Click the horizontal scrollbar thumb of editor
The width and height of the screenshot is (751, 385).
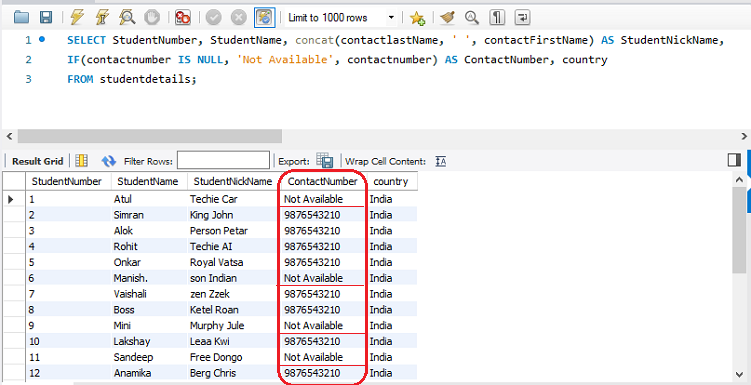(149, 136)
